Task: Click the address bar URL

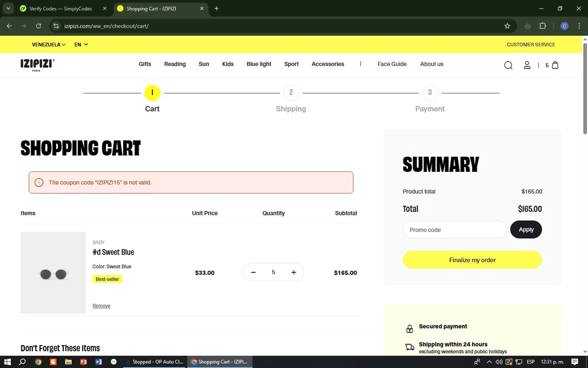Action: [106, 26]
